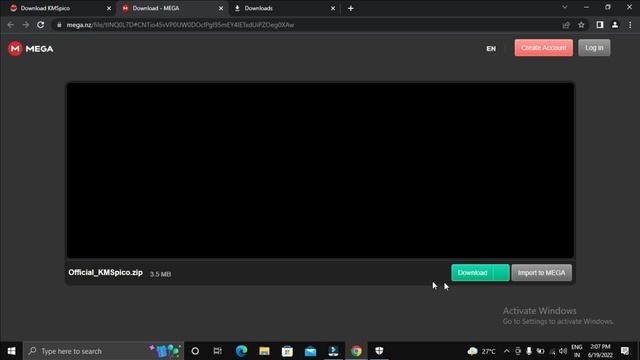
Task: Open Task View on taskbar
Action: [x=218, y=351]
